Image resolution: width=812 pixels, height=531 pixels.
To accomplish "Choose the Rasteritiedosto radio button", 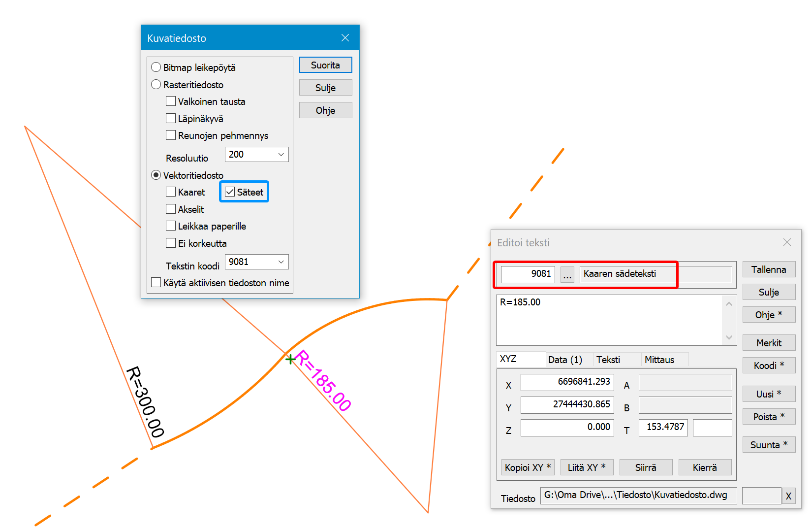I will [x=156, y=84].
